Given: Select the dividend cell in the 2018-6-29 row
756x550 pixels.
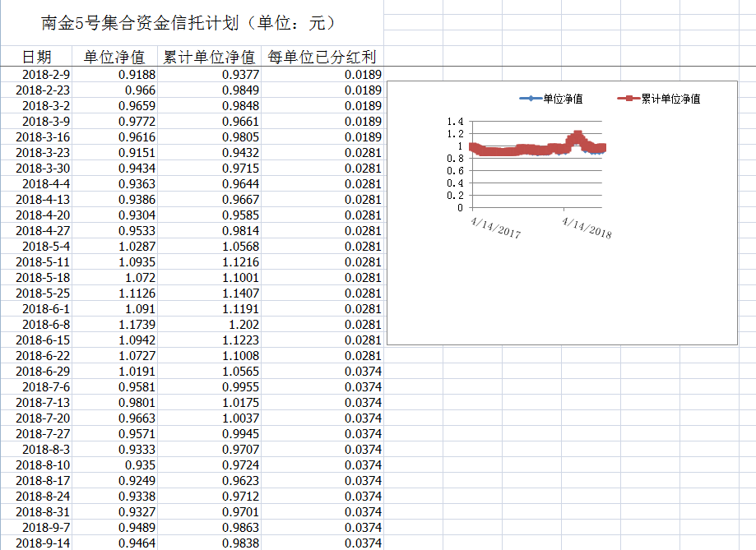Looking at the screenshot, I should [x=322, y=372].
